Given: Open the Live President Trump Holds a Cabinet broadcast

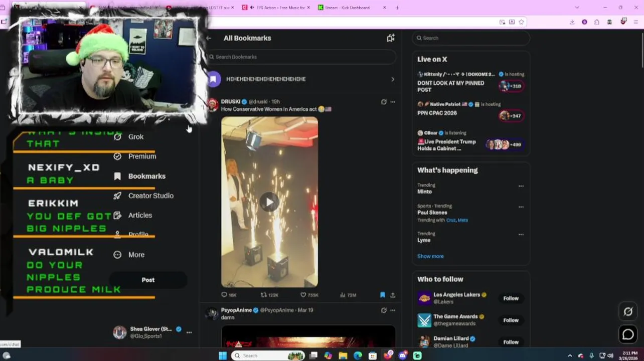Looking at the screenshot, I should click(446, 145).
